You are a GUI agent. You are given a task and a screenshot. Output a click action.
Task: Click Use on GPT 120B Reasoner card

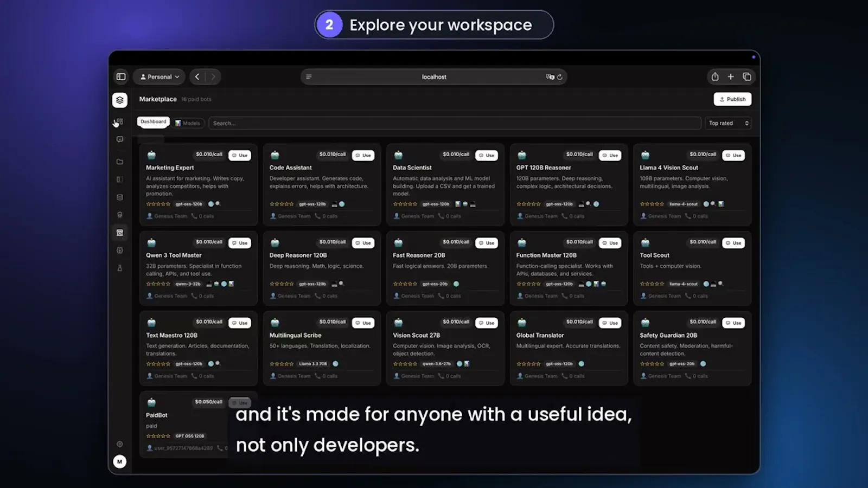tap(610, 155)
